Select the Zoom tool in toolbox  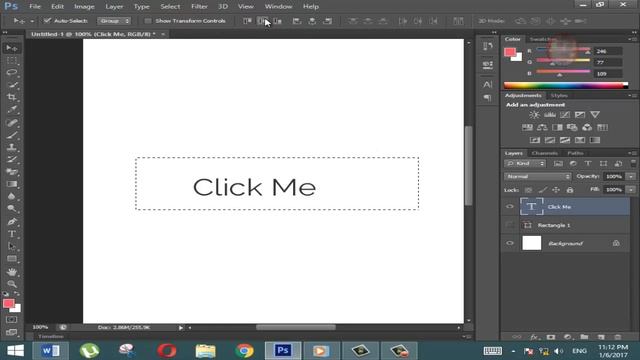tap(11, 284)
